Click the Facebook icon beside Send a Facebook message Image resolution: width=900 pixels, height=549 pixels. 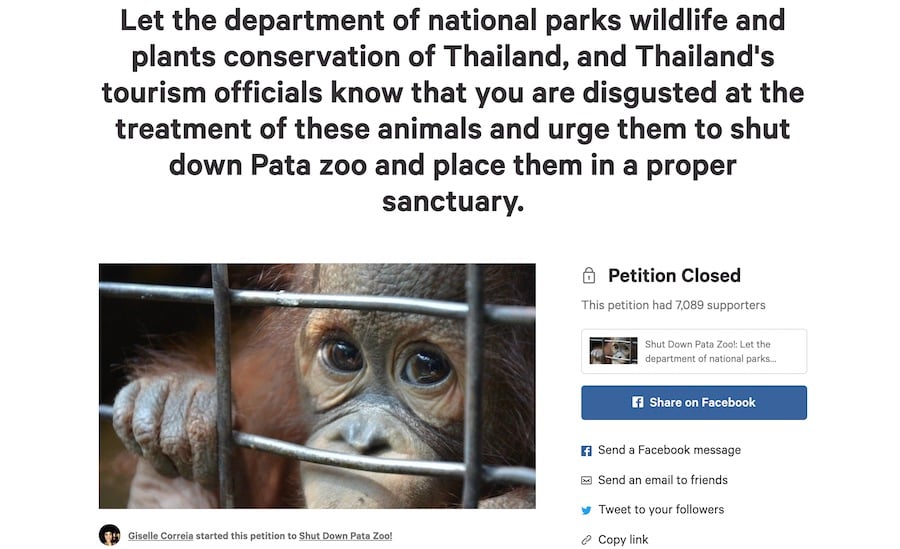point(587,451)
